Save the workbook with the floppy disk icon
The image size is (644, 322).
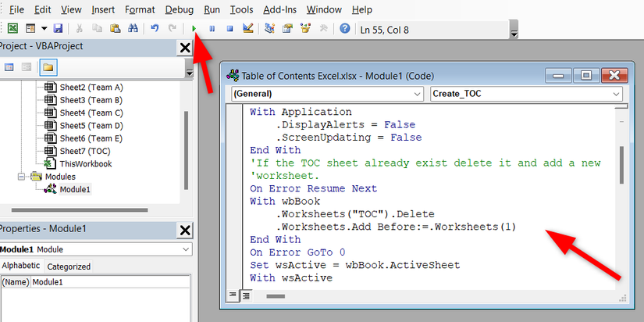point(58,28)
